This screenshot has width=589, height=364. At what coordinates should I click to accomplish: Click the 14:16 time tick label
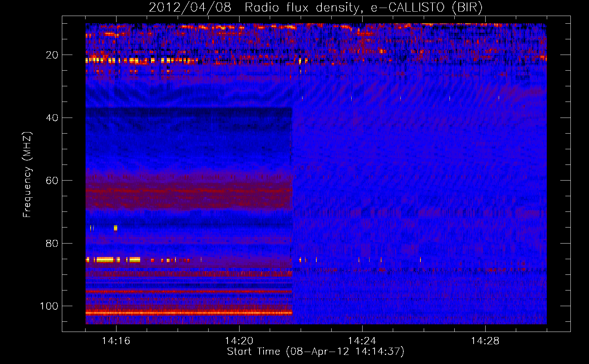116,341
